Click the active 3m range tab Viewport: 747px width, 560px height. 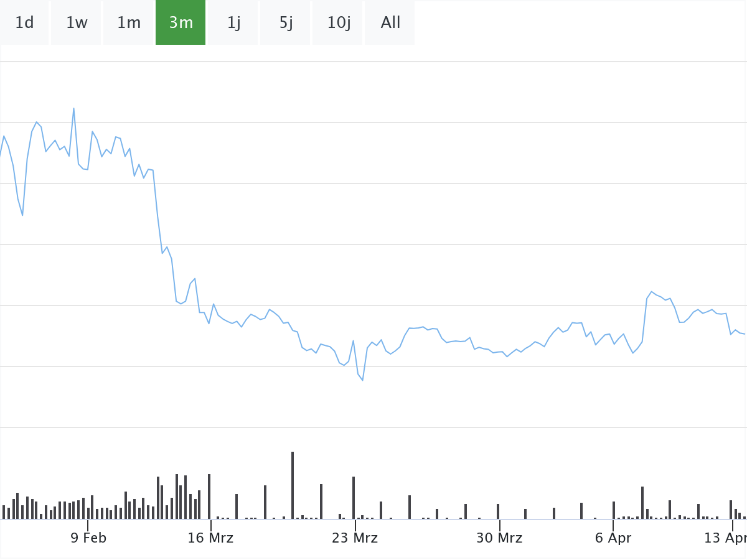pyautogui.click(x=181, y=23)
